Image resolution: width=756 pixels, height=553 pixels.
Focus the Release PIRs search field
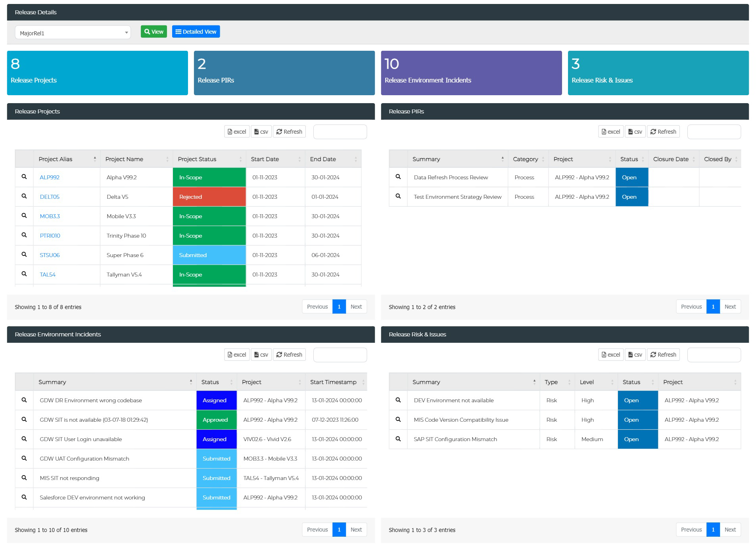[x=714, y=132]
